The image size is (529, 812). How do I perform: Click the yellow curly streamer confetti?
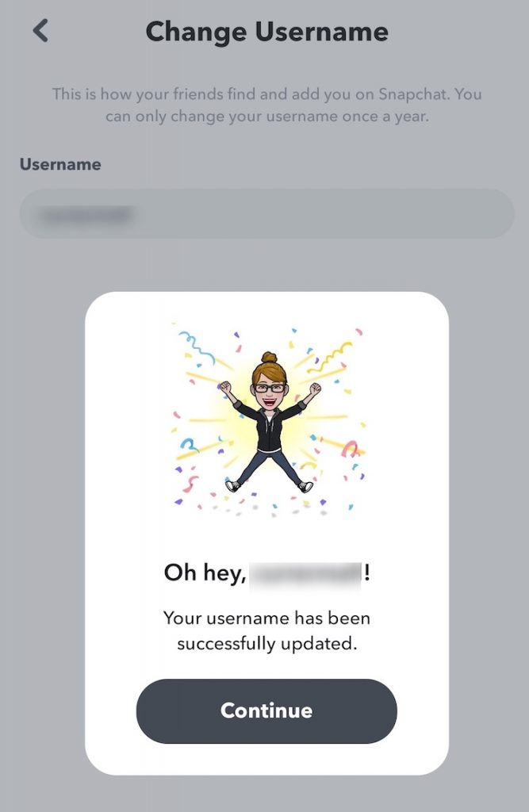point(331,356)
